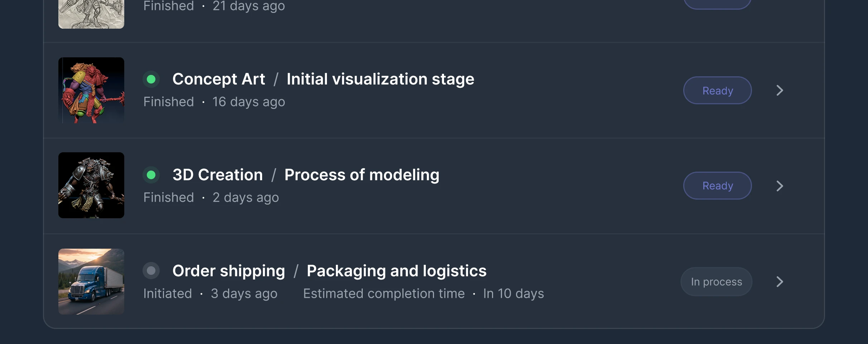The height and width of the screenshot is (344, 868).
Task: Expand the Order shipping row chevron
Action: pos(780,282)
